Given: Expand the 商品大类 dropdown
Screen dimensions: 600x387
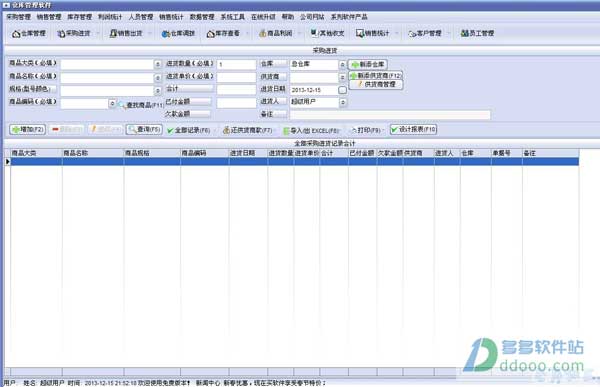Looking at the screenshot, I should click(158, 64).
